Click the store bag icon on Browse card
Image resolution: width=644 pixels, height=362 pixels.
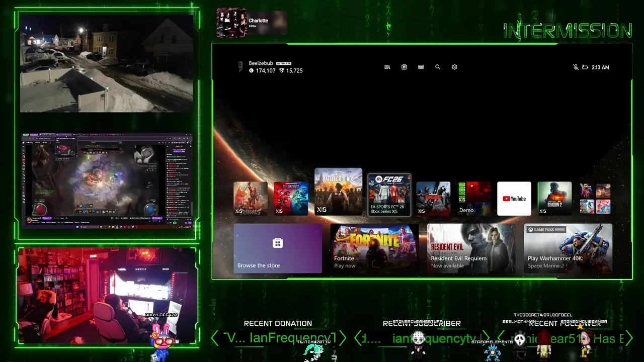[x=278, y=243]
